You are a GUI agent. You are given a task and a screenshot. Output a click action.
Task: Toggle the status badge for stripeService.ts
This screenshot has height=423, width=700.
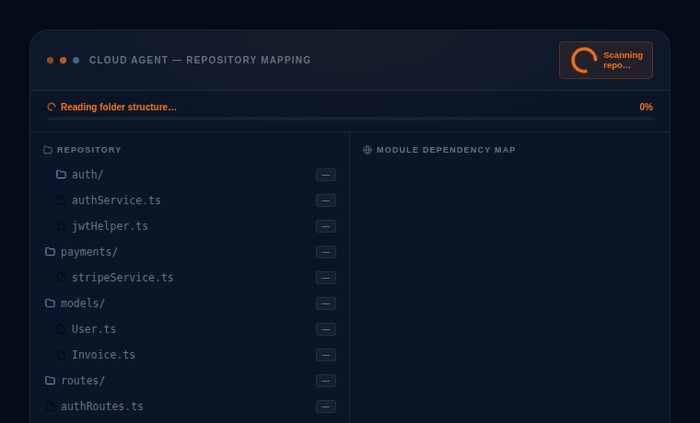[325, 278]
